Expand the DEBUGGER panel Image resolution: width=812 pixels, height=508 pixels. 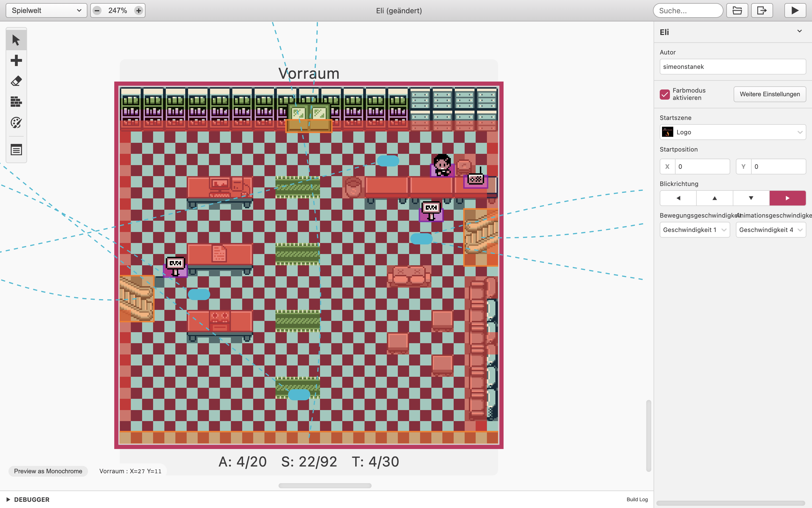(x=28, y=500)
